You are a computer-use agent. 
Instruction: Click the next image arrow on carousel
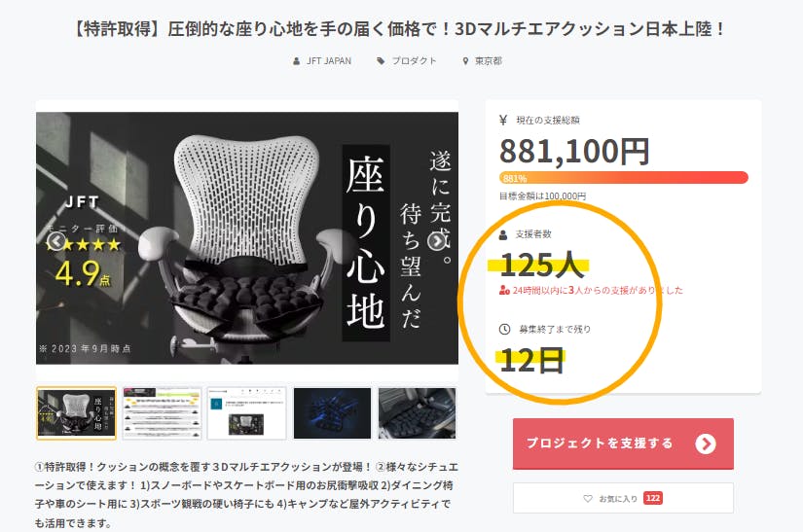click(437, 241)
